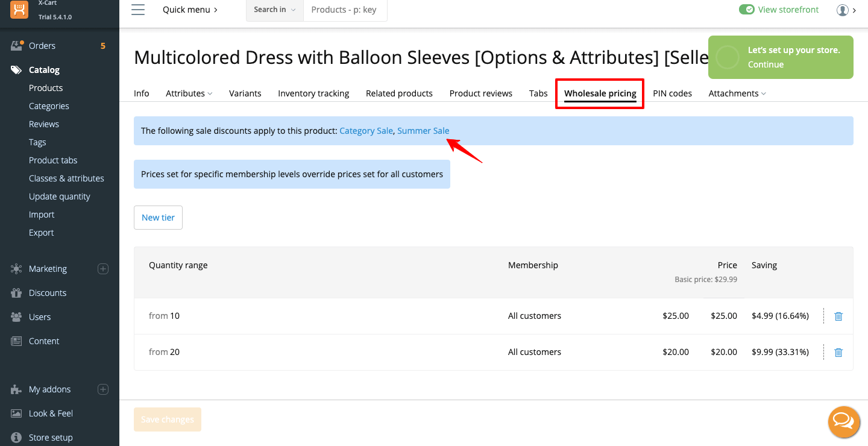The image size is (868, 446).
Task: Open Categories in the sidebar
Action: (49, 106)
